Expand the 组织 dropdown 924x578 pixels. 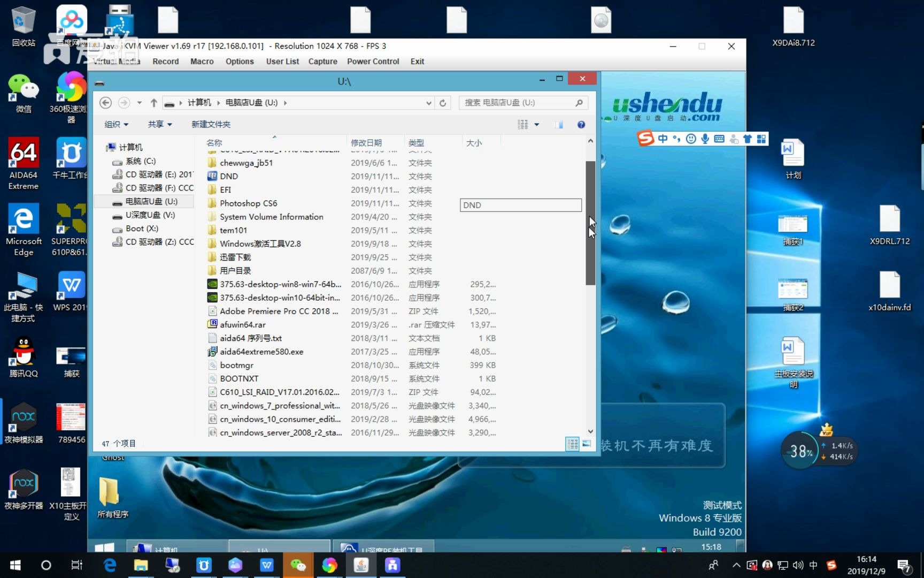click(x=117, y=125)
